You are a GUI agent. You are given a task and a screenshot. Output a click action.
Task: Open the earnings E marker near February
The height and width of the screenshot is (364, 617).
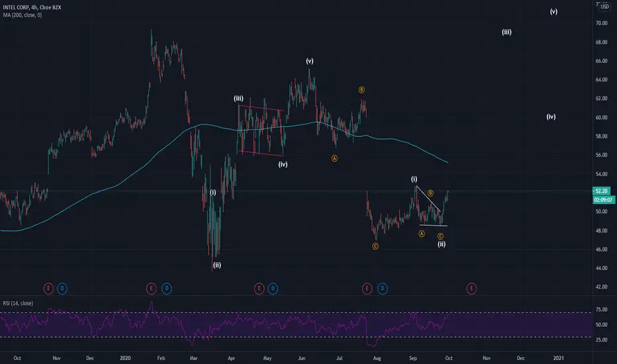(151, 289)
